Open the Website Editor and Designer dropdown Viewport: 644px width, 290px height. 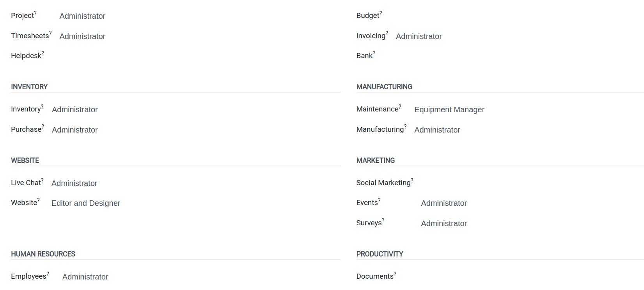coord(196,203)
